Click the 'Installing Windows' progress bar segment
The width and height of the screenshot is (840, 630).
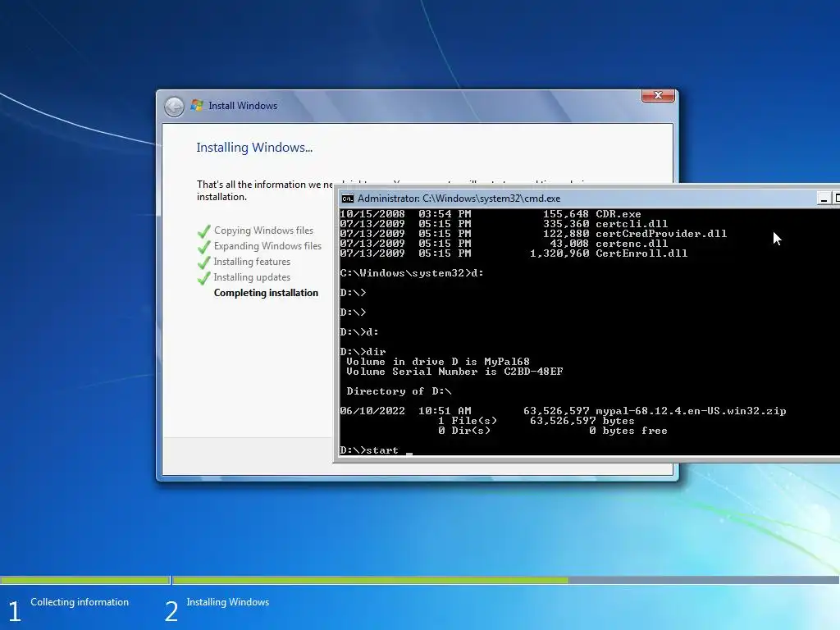coord(505,580)
